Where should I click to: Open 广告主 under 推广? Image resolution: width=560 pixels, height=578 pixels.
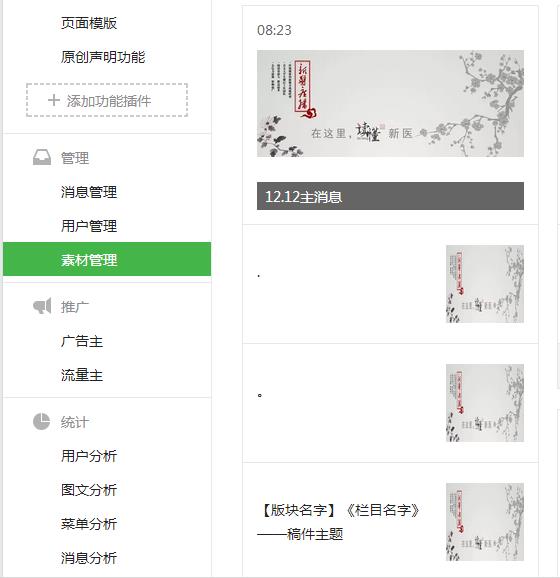82,341
